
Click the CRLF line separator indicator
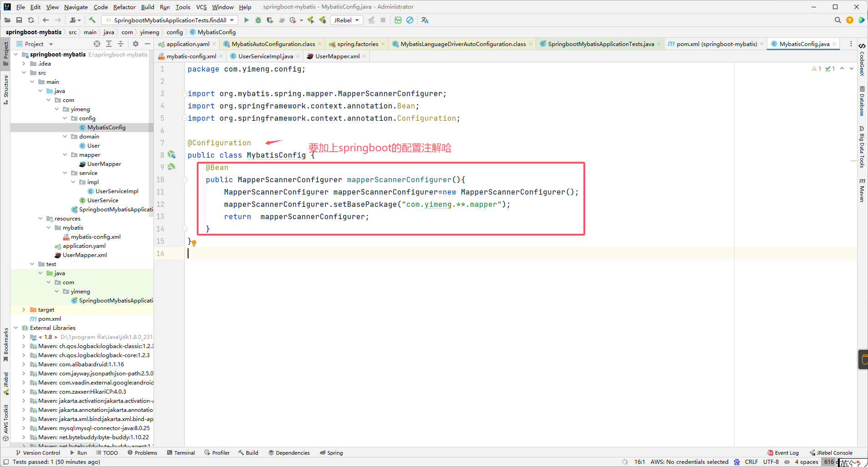tap(751, 462)
